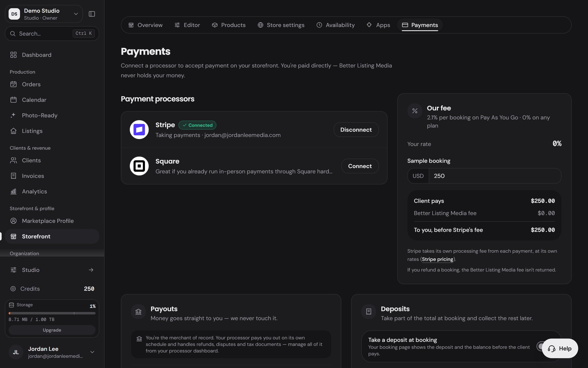This screenshot has width=588, height=368.
Task: Open Dashboard from the sidebar
Action: 52,55
